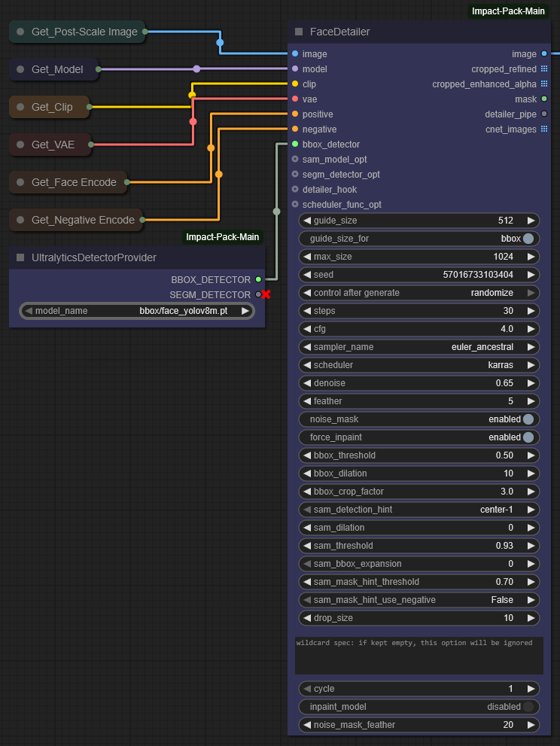Image resolution: width=560 pixels, height=746 pixels.
Task: Click the cnet_images grid output socket
Action: [544, 129]
